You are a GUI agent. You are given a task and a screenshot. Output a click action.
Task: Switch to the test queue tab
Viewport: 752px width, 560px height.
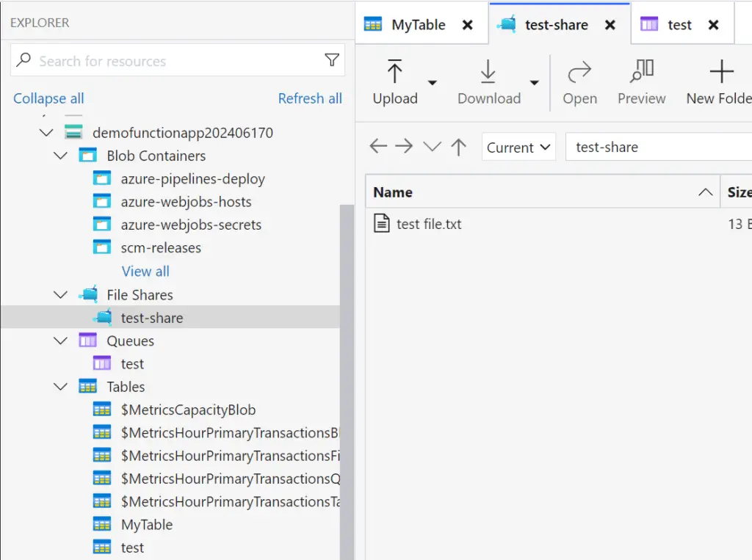coord(679,23)
